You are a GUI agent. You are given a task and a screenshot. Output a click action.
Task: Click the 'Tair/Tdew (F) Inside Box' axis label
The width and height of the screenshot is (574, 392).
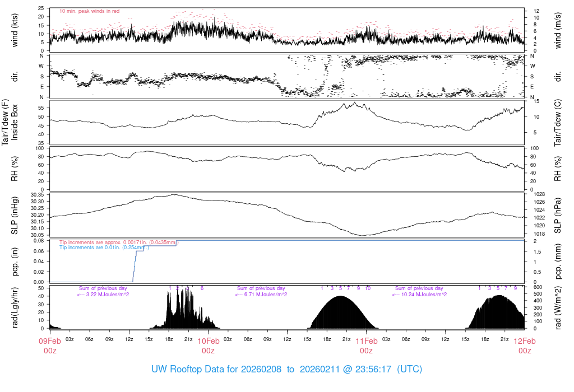[10, 122]
